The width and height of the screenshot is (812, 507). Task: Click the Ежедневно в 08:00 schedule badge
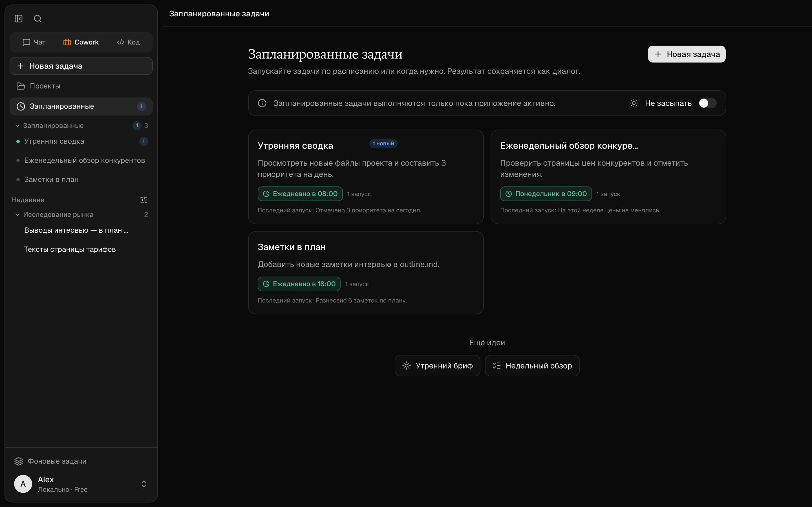point(300,194)
